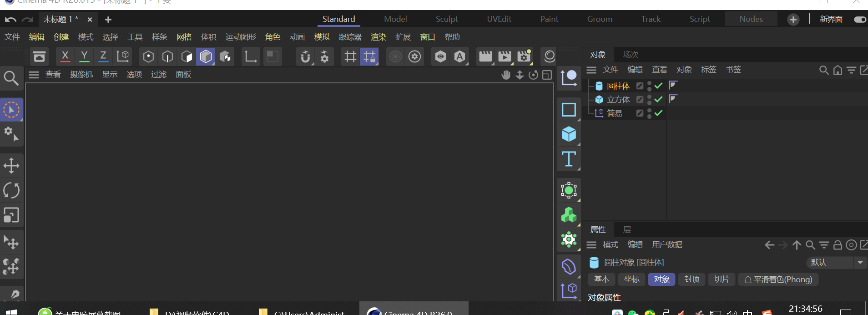The width and height of the screenshot is (868, 315).
Task: Open the 渲染 menu
Action: point(378,37)
